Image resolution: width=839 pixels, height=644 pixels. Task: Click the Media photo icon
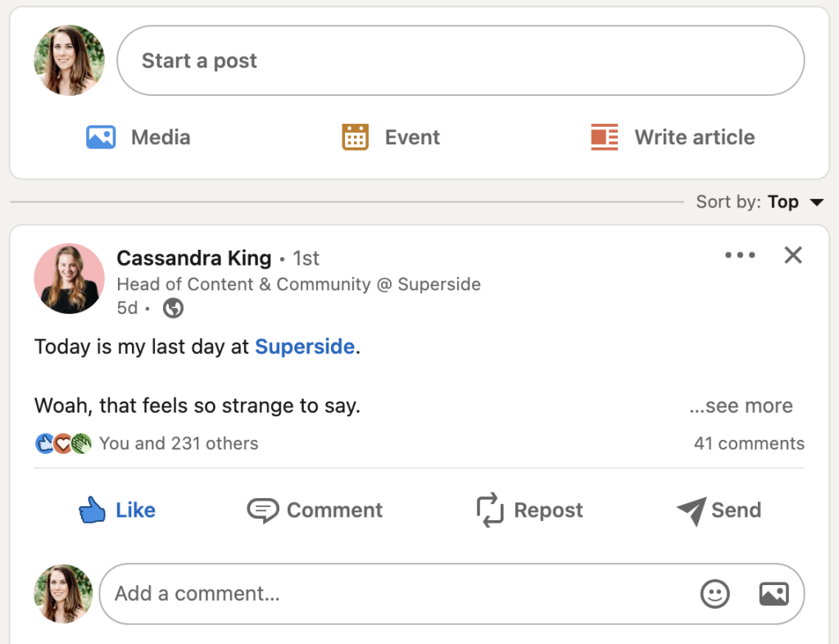pyautogui.click(x=101, y=137)
